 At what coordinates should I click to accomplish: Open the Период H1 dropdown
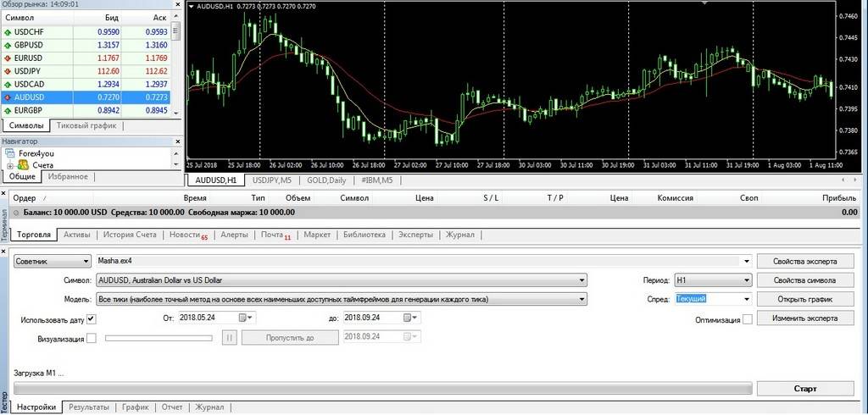click(x=747, y=279)
